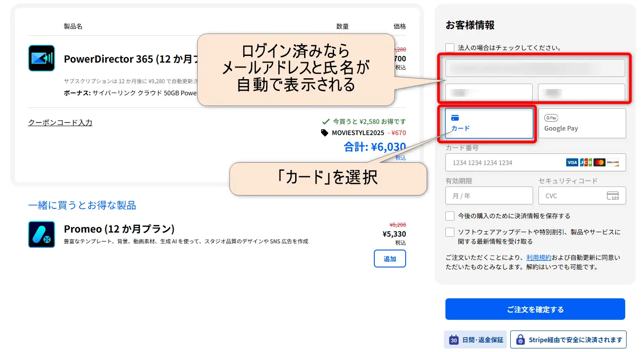Click the 30日間・返金保証 badge icon
This screenshot has height=352, width=644.
tap(453, 339)
